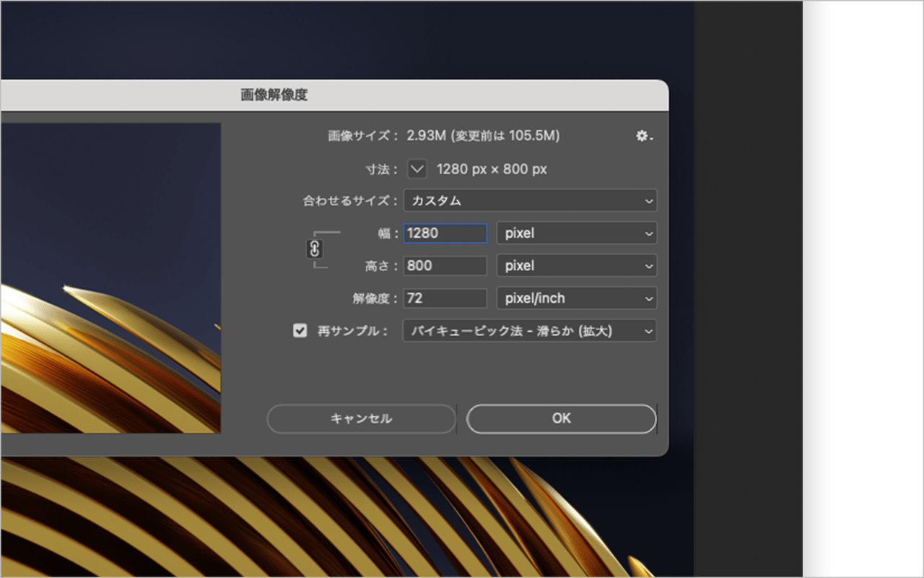Viewport: 924px width, 578px height.
Task: Focus the 幅 field showing 1280
Action: tap(445, 233)
